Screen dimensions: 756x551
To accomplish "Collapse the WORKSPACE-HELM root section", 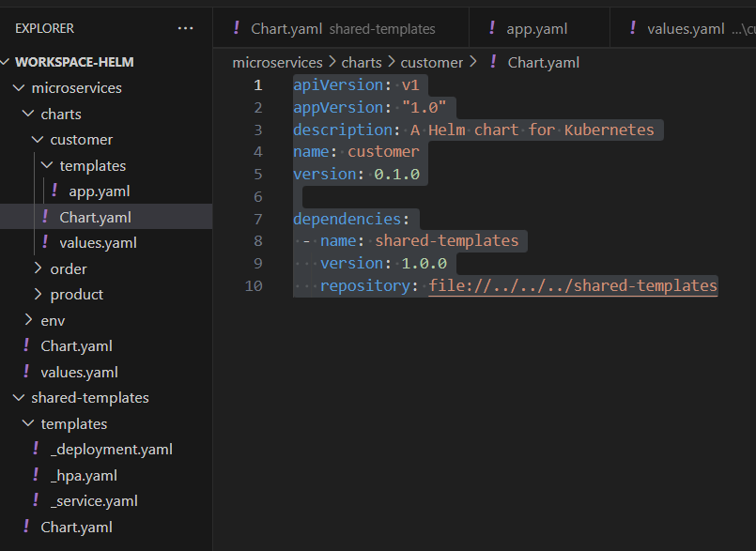I will [x=6, y=62].
